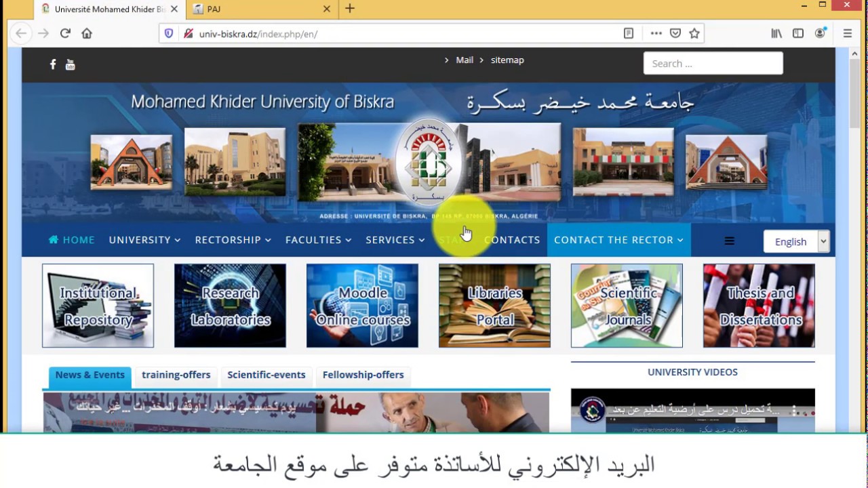Open the Institutional Repository tile
Image resolution: width=868 pixels, height=488 pixels.
98,306
